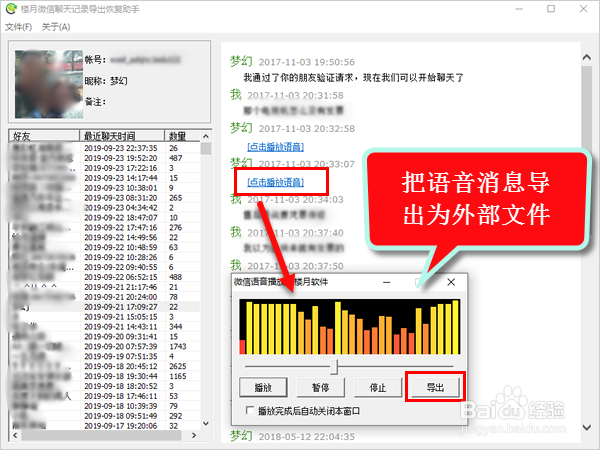Select row dated 2019-09-20 09:31:41
600x450 pixels.
[x=104, y=337]
